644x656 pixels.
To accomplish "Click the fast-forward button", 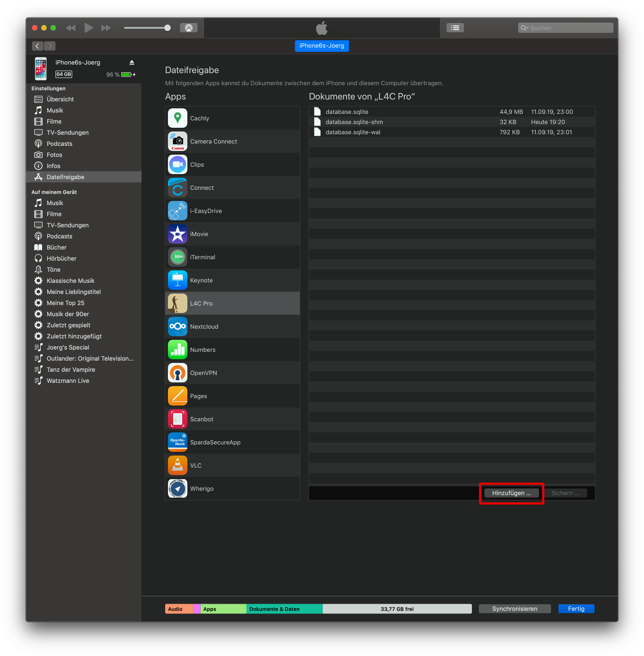I will [106, 28].
